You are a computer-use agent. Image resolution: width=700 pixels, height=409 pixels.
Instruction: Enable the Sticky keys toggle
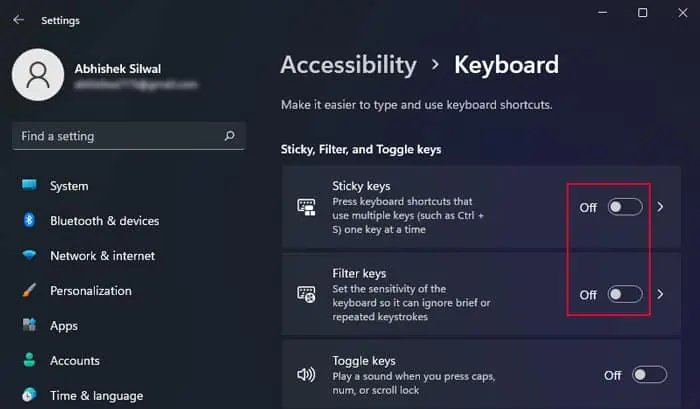pos(625,207)
